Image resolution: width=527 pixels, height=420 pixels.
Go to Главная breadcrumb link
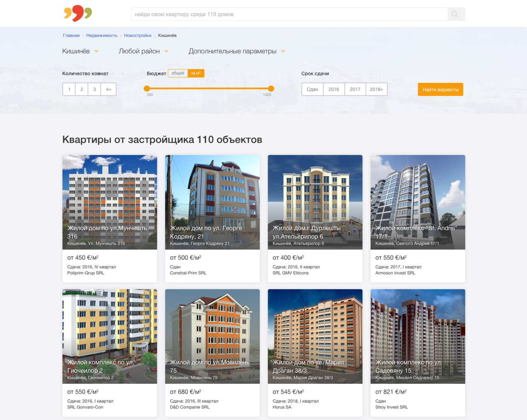tap(71, 35)
